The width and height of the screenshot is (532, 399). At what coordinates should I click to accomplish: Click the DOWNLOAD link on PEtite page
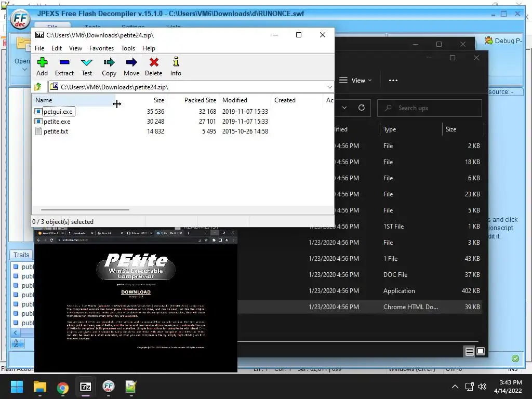136,292
